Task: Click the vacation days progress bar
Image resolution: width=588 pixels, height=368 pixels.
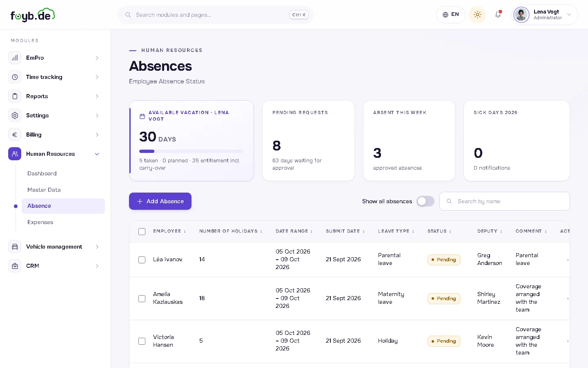Action: [191, 151]
